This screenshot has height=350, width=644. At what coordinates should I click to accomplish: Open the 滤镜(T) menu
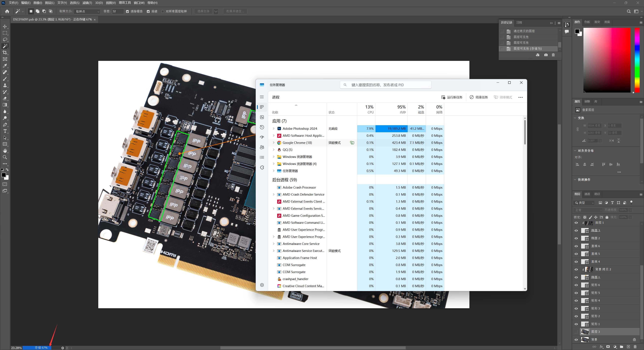coord(87,3)
